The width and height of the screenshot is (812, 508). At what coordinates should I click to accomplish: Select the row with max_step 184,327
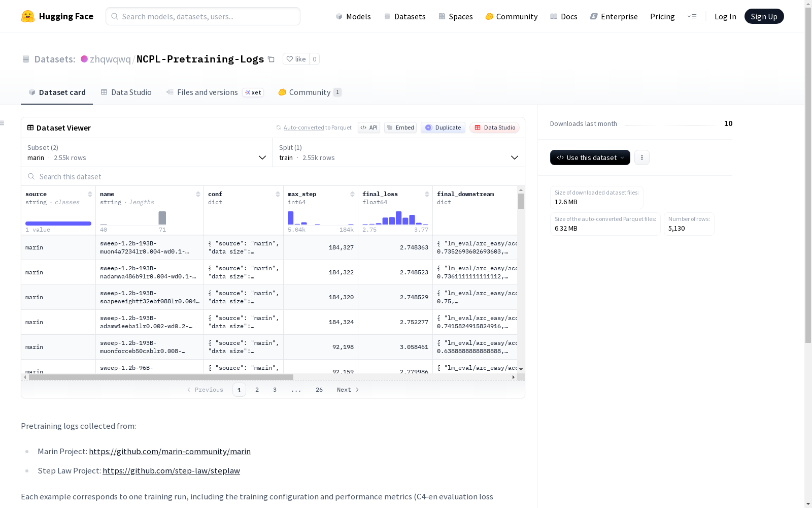(x=269, y=247)
